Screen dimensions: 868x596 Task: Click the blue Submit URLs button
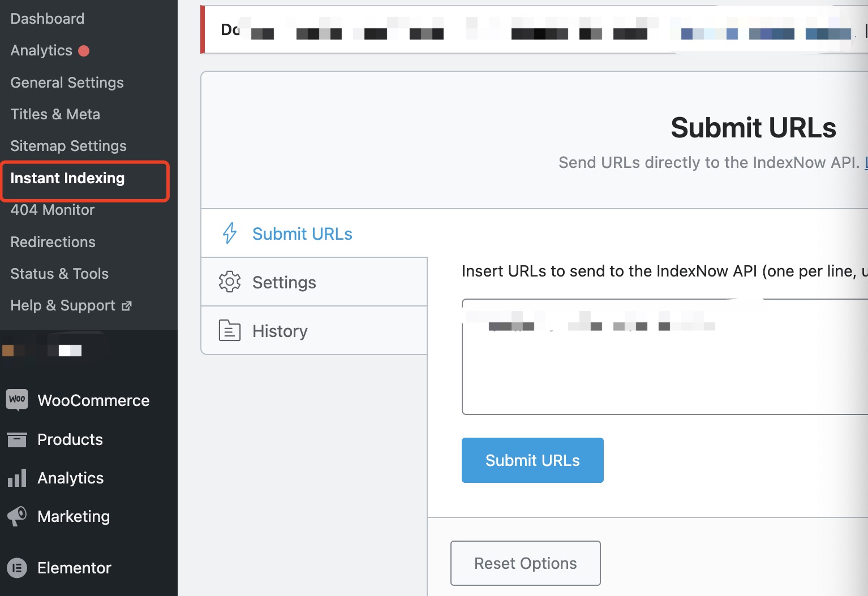tap(532, 460)
